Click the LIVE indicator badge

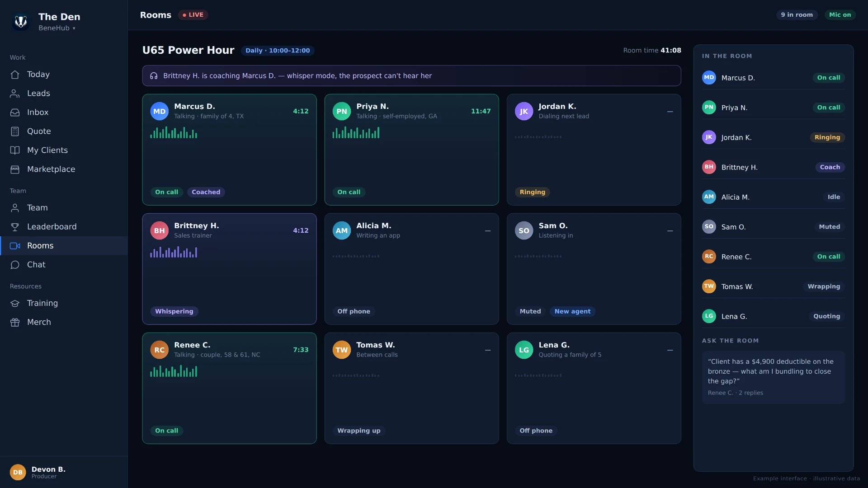click(x=193, y=15)
